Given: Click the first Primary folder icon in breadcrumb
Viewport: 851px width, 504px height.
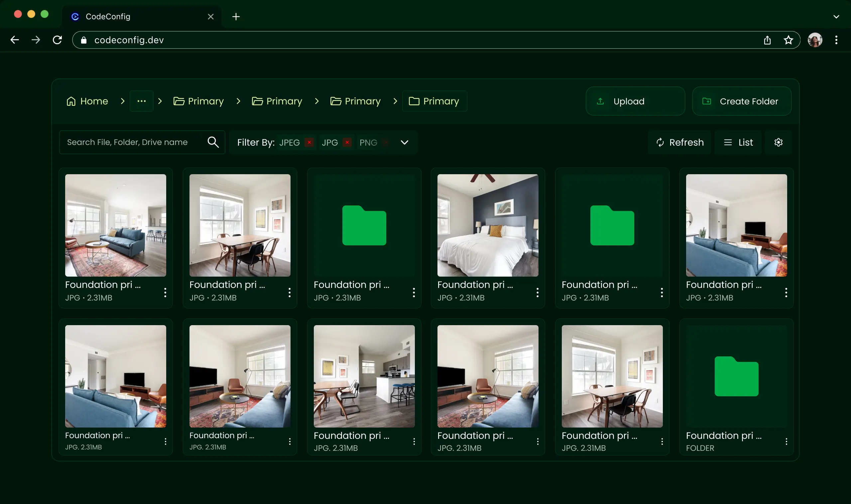Looking at the screenshot, I should [x=179, y=101].
